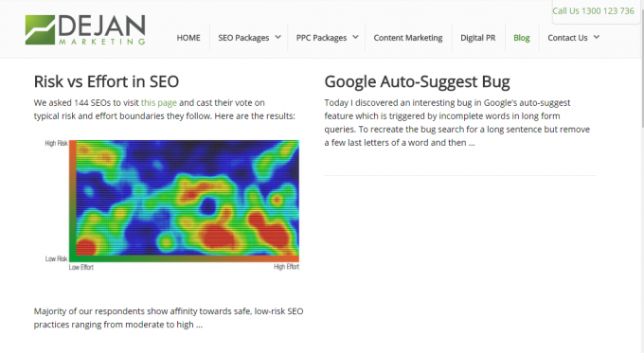Open the Risk vs Effort in SEO article
Screen dimensions: 644x353
point(106,81)
